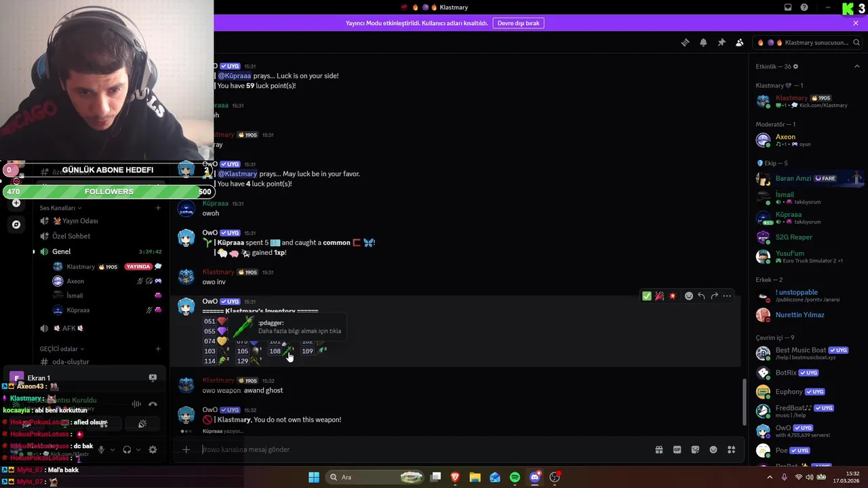Viewport: 868px width, 488px height.
Task: Open 'Best Music Boat' bot in the member list
Action: tap(807, 353)
